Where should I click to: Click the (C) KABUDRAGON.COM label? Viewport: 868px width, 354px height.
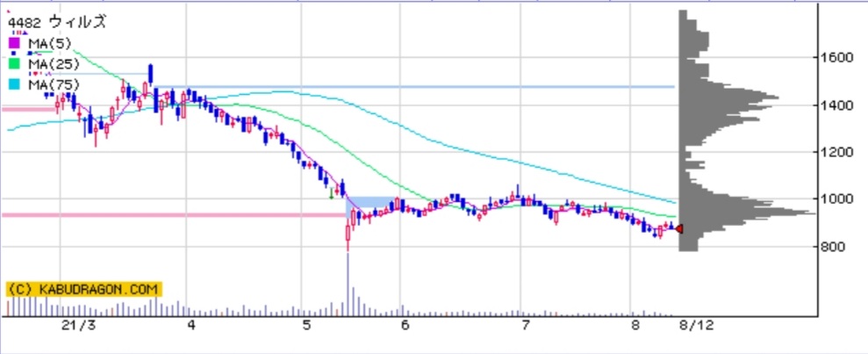click(84, 289)
